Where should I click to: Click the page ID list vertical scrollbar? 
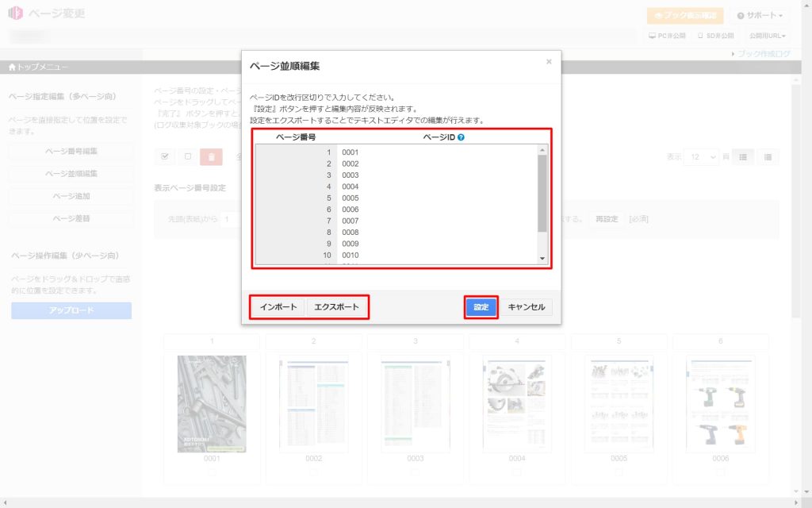[542, 190]
